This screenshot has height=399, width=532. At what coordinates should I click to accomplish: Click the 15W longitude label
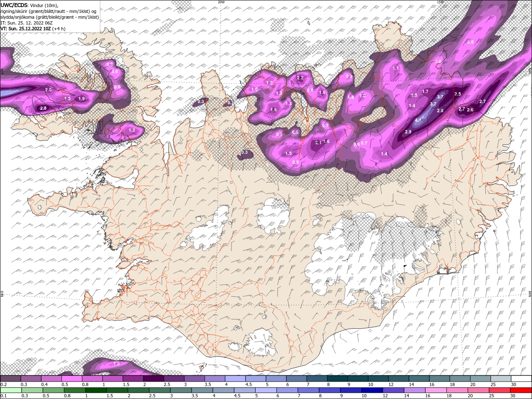tap(440, 2)
